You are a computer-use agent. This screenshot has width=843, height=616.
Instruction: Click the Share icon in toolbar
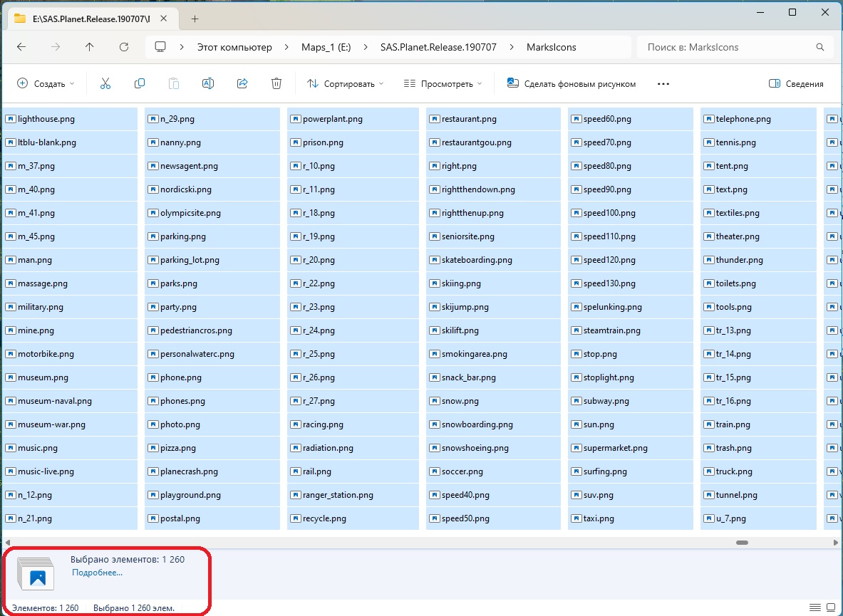point(242,83)
